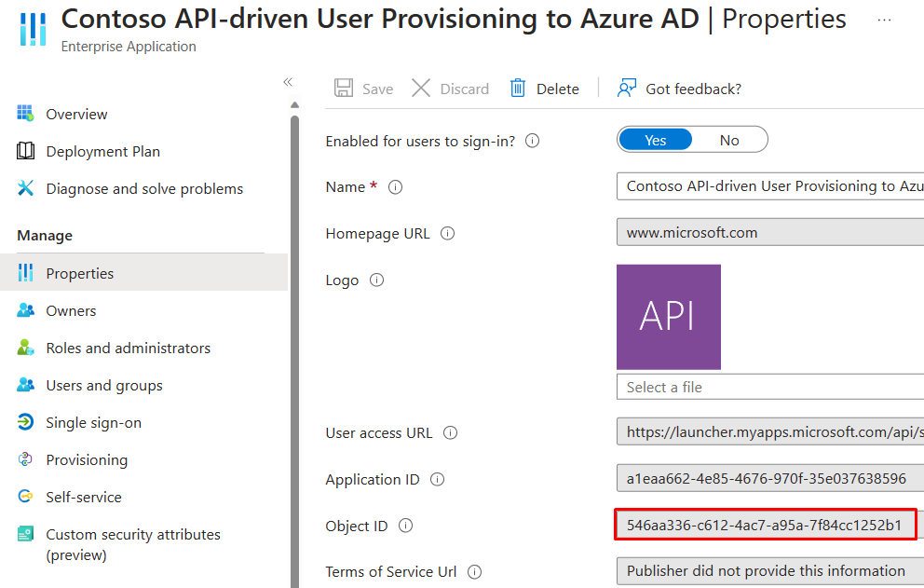
Task: Click the Users and groups icon
Action: coord(25,385)
